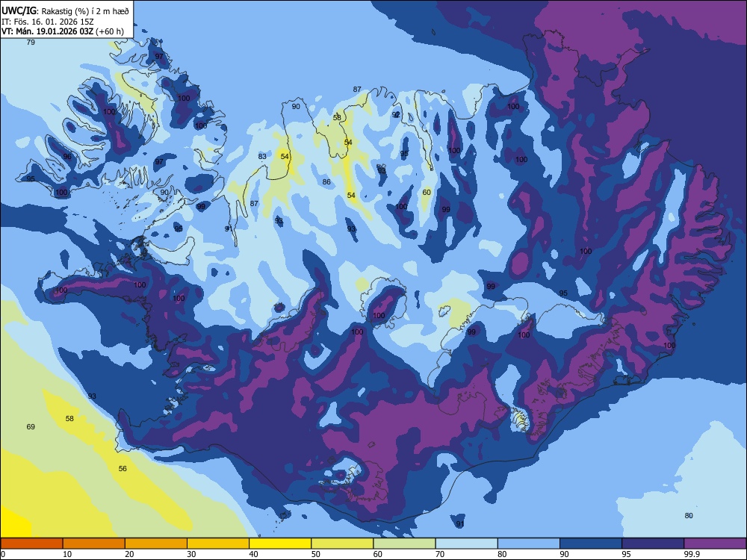
Task: Click the map value '60' in the northeast
Action: tap(427, 193)
